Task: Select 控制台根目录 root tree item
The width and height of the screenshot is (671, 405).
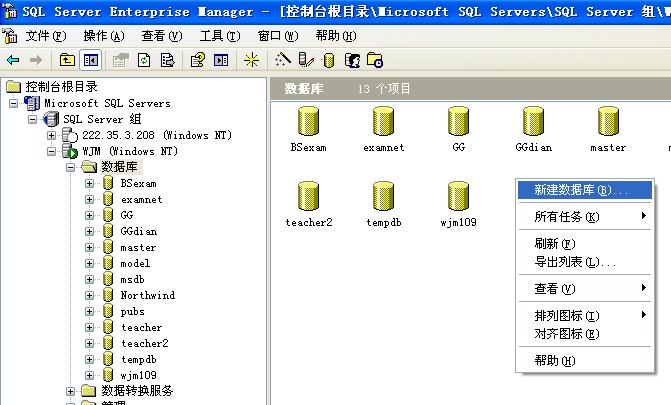Action: 61,87
